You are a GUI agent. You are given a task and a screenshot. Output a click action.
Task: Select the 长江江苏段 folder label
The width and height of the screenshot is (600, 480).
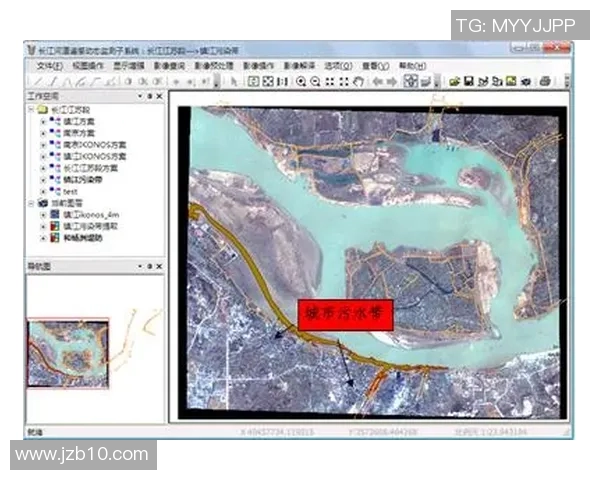tap(70, 110)
